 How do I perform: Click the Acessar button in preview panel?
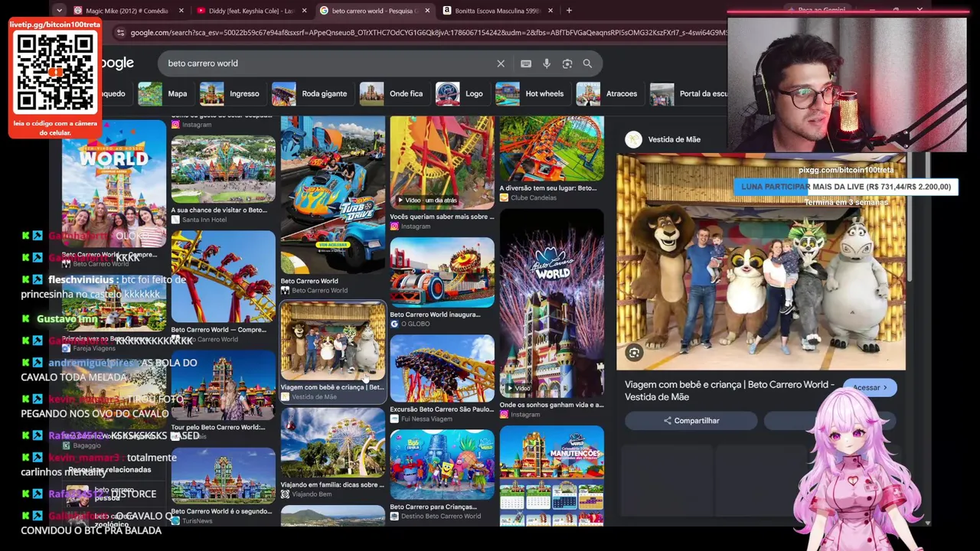[870, 387]
